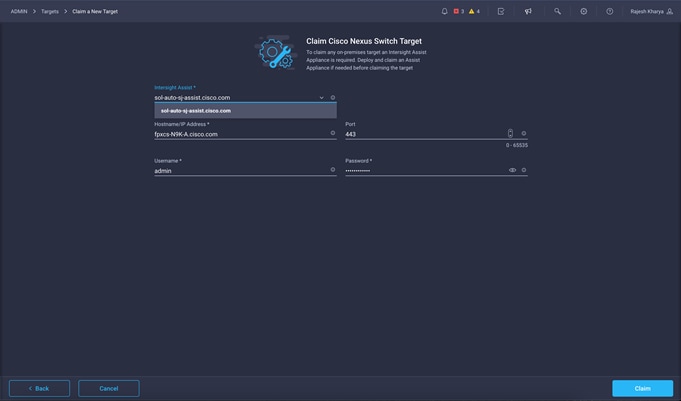This screenshot has height=401, width=681.
Task: Expand the Intersight Assist dropdown arrow
Action: [321, 98]
